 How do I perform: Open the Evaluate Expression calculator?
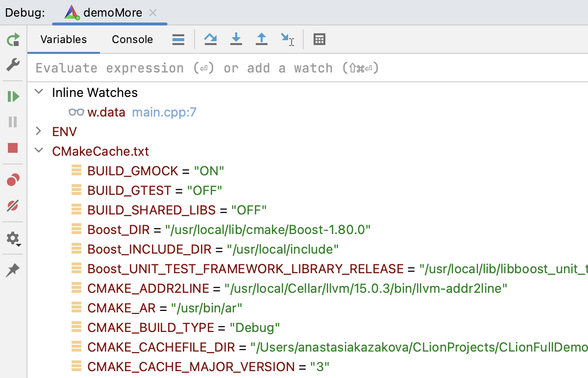click(319, 39)
